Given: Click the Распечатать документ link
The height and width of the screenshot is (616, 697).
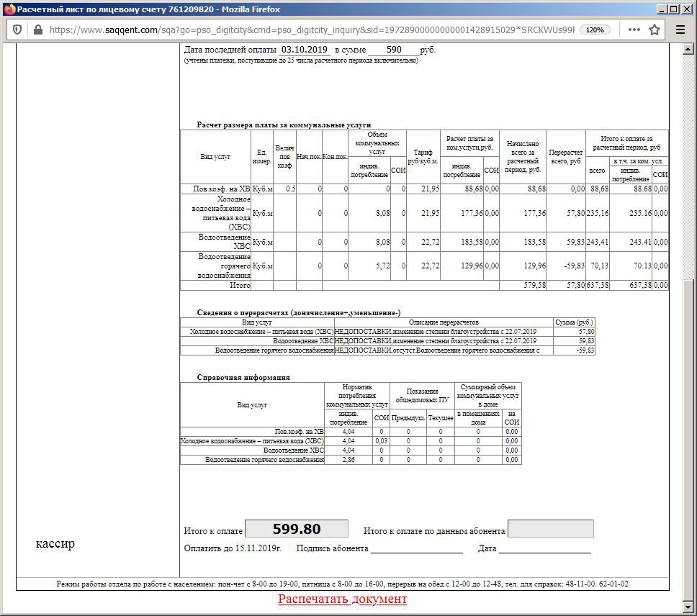Looking at the screenshot, I should [x=342, y=599].
